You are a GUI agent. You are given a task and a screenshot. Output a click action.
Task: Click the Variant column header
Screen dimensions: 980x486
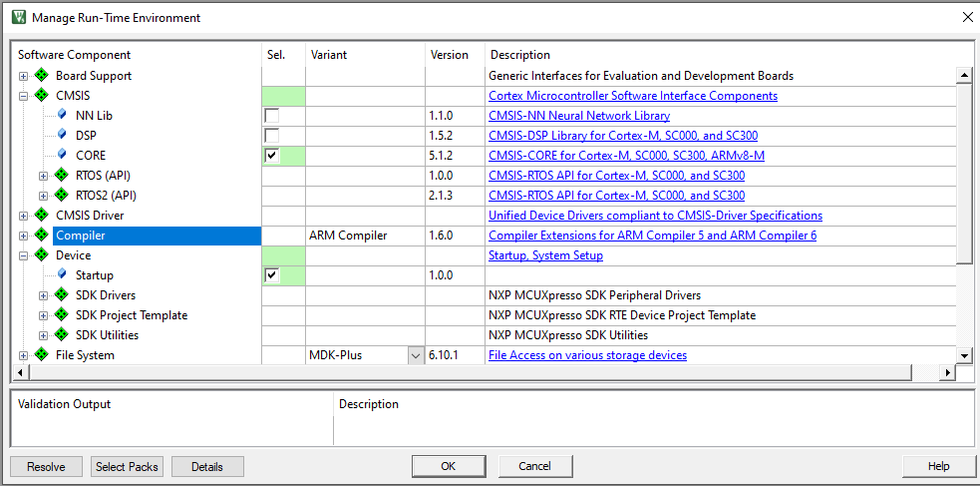pos(329,55)
